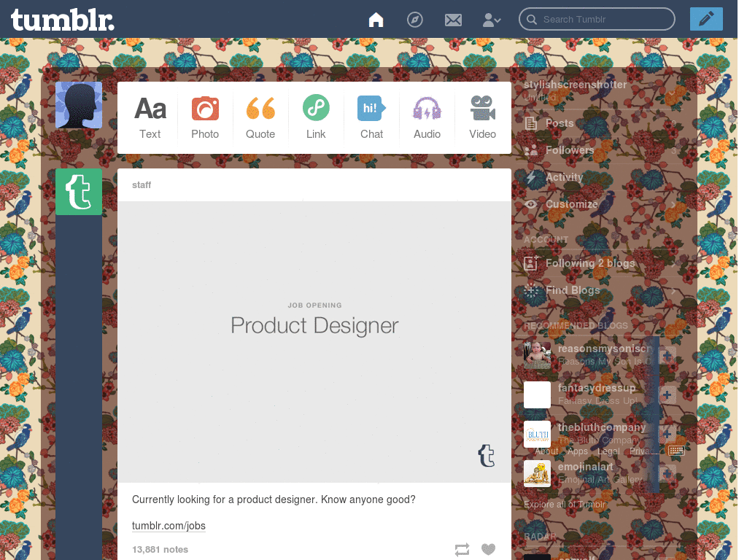
Task: Reblog the staff post
Action: click(462, 550)
